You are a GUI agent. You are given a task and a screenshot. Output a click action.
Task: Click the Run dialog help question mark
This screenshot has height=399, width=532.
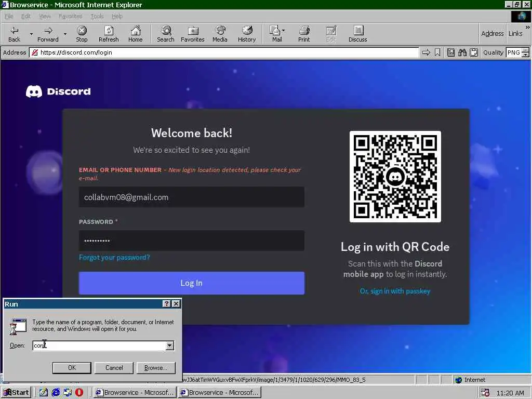(167, 303)
